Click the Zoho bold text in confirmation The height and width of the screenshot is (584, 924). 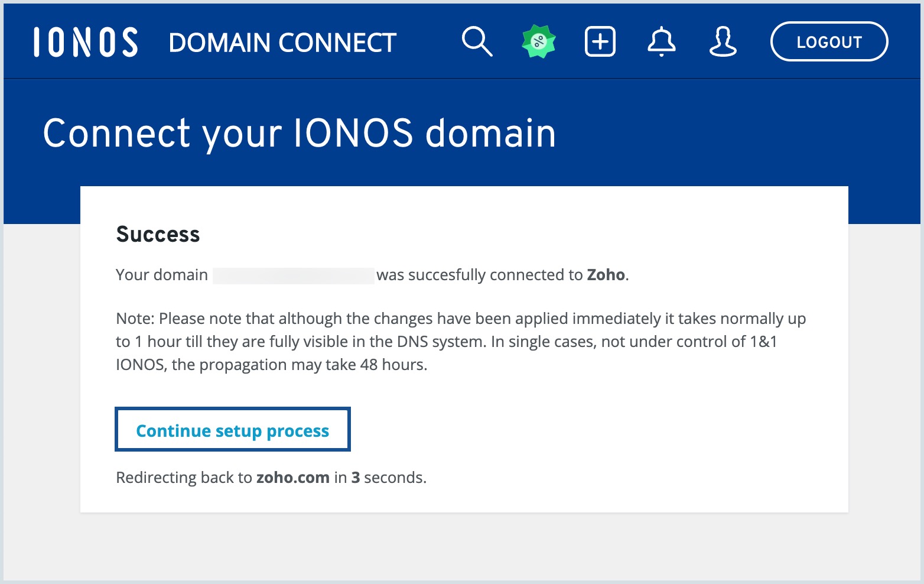pyautogui.click(x=605, y=274)
